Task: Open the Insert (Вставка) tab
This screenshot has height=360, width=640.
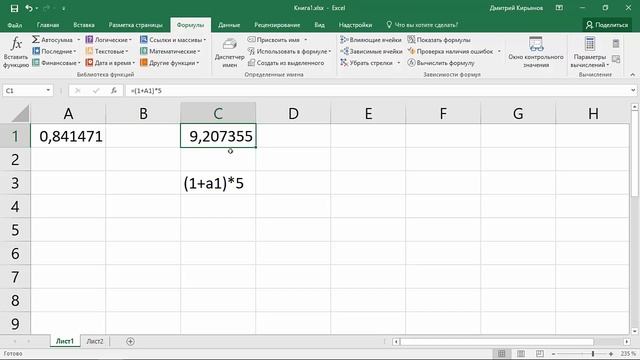Action: pos(84,25)
